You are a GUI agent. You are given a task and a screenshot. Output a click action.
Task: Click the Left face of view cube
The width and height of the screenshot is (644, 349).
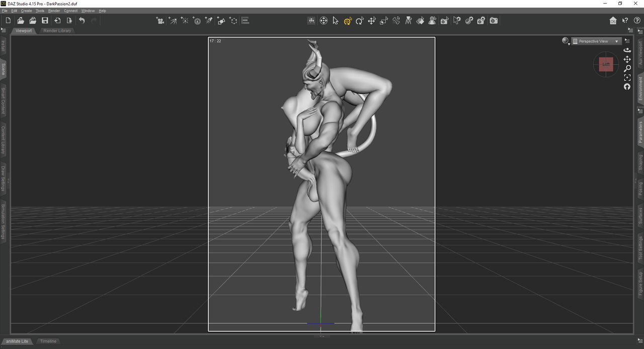point(606,64)
